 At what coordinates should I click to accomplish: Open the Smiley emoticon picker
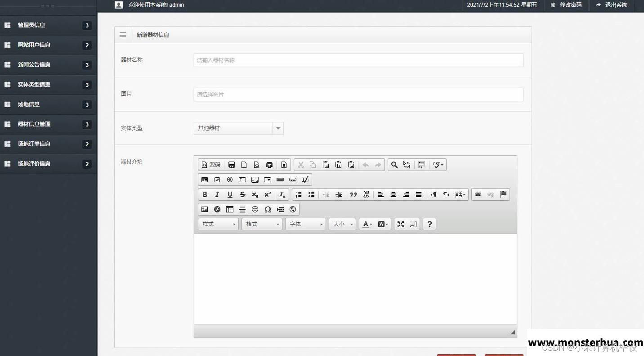tap(255, 209)
